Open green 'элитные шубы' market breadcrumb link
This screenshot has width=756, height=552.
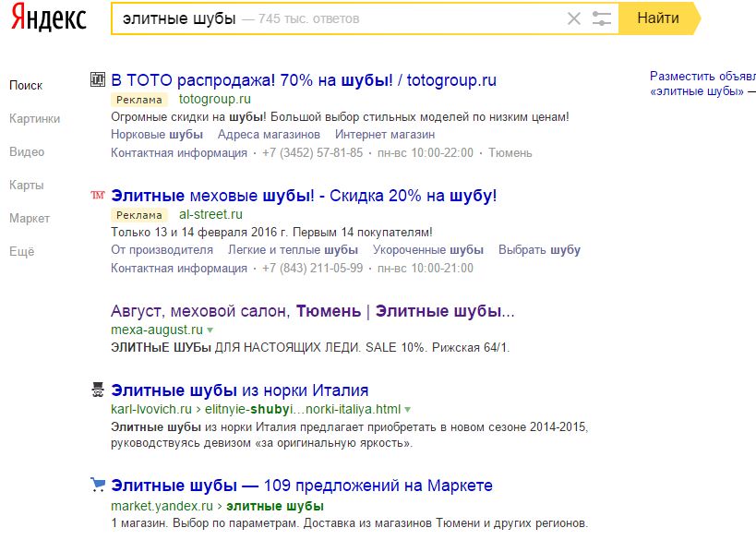275,506
